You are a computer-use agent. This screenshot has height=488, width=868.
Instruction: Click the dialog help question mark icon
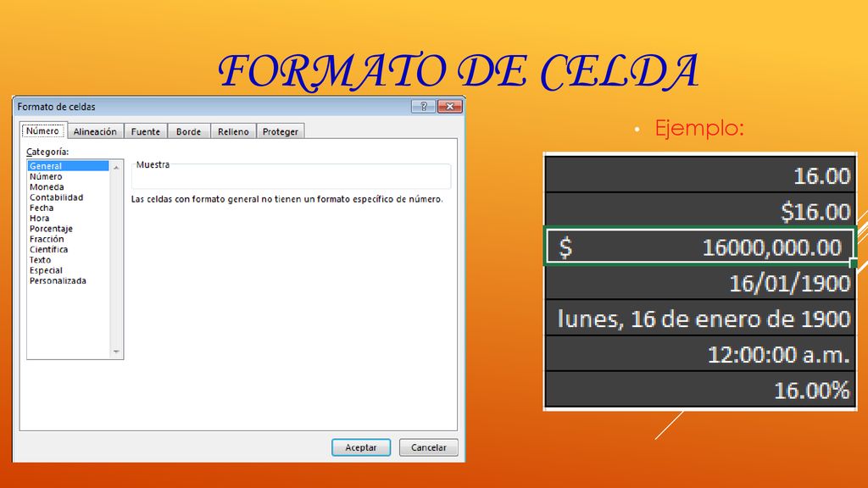tap(424, 106)
